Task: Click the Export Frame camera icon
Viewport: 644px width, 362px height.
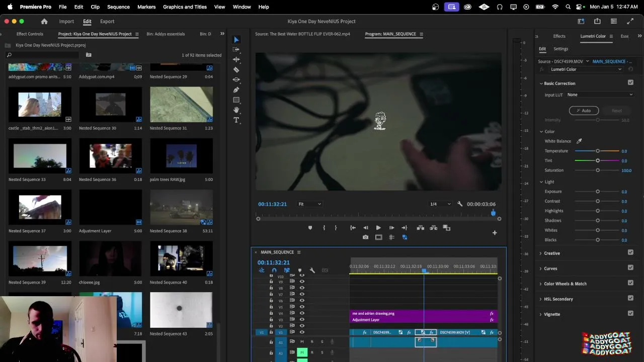Action: [x=365, y=237]
